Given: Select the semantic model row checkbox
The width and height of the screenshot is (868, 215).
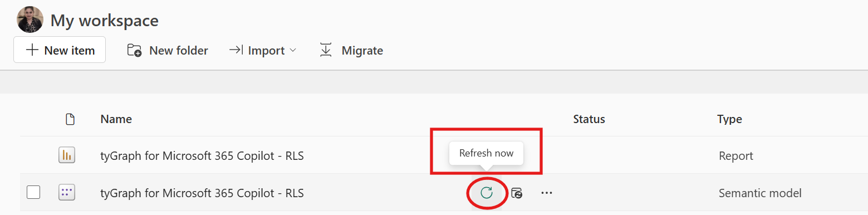Looking at the screenshot, I should tap(33, 193).
